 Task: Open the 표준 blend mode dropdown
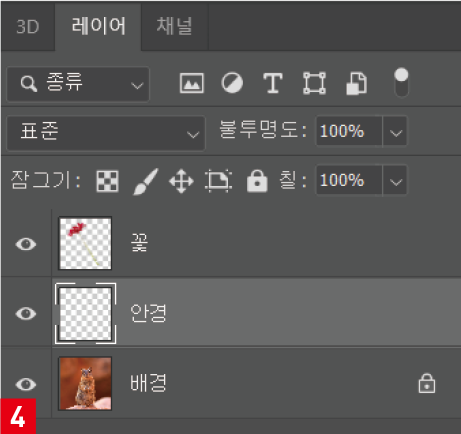[x=106, y=133]
